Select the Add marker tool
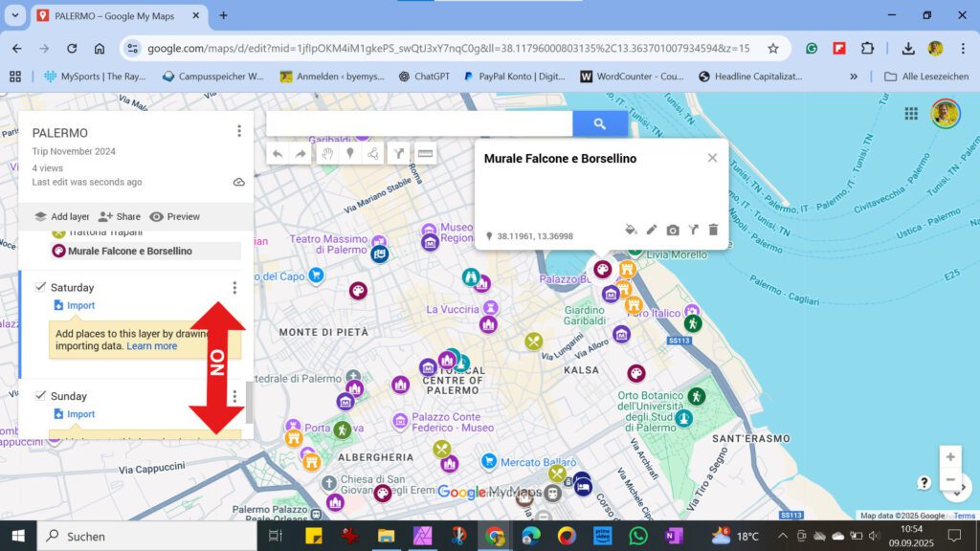Viewport: 980px width, 551px height. [352, 153]
